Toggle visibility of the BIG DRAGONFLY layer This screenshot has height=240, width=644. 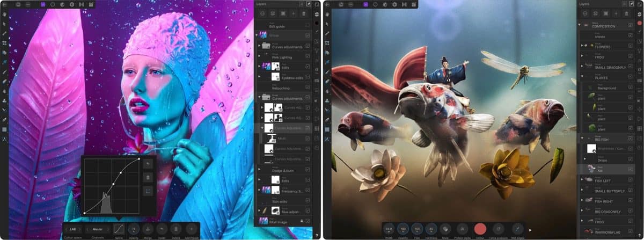(x=630, y=210)
